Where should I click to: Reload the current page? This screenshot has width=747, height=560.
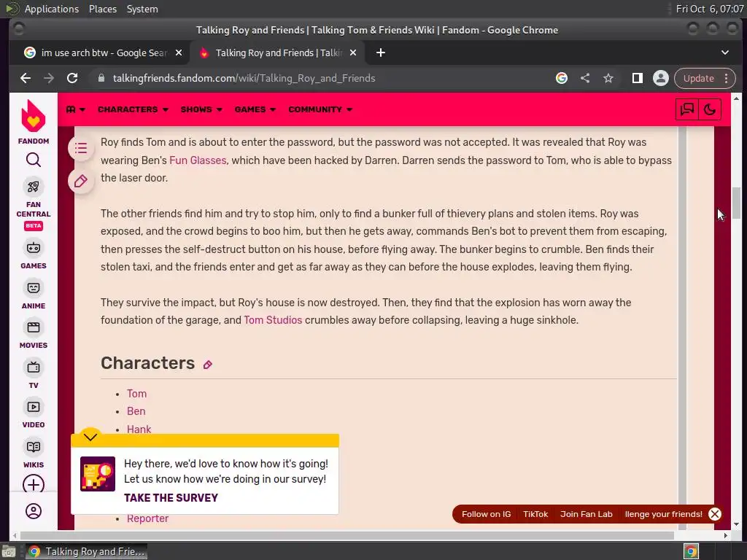[x=72, y=78]
